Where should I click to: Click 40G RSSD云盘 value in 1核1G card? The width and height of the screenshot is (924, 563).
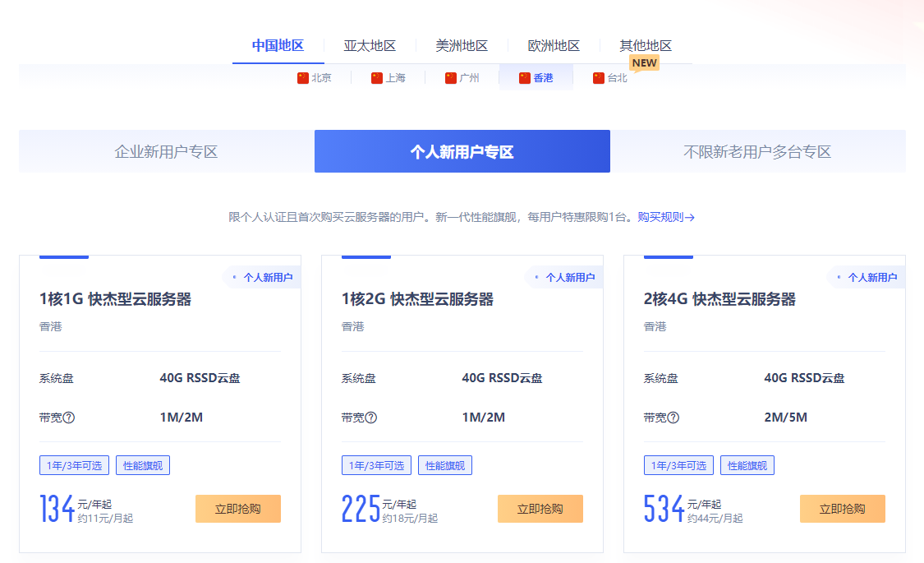point(200,378)
